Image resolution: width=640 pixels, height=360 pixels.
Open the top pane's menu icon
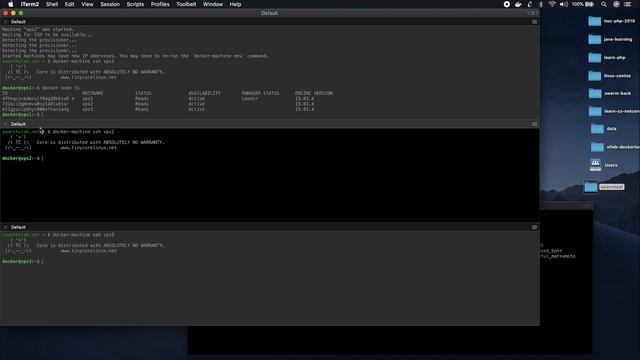pyautogui.click(x=534, y=22)
